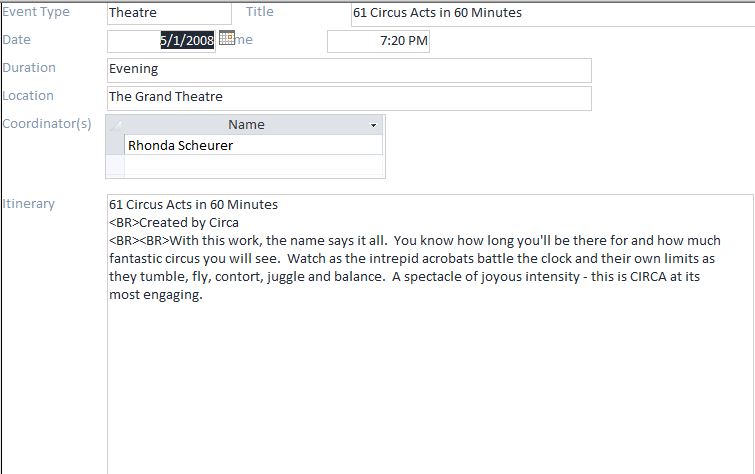Click the Event Type field containing Theatre
Viewport: 755px width, 474px height.
169,13
